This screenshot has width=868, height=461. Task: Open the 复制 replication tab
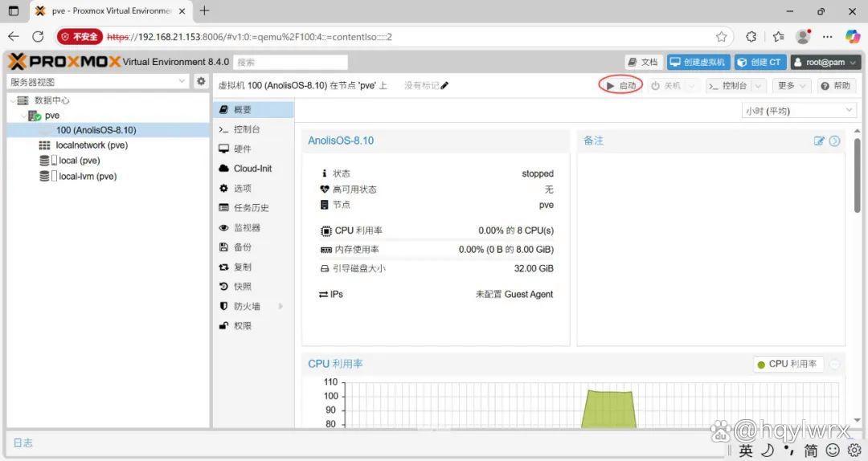253,267
